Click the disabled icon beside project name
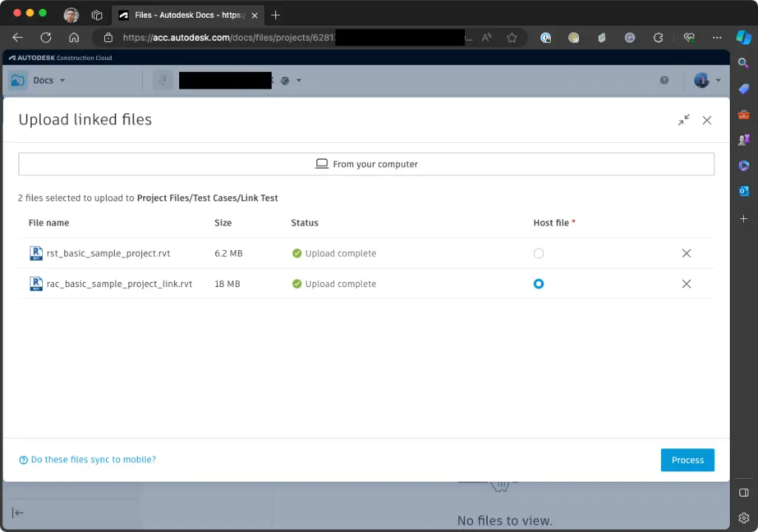The width and height of the screenshot is (758, 532). 163,80
